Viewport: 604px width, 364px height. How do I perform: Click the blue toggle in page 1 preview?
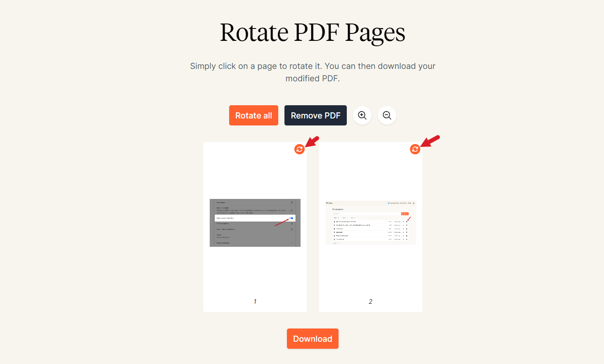(291, 218)
